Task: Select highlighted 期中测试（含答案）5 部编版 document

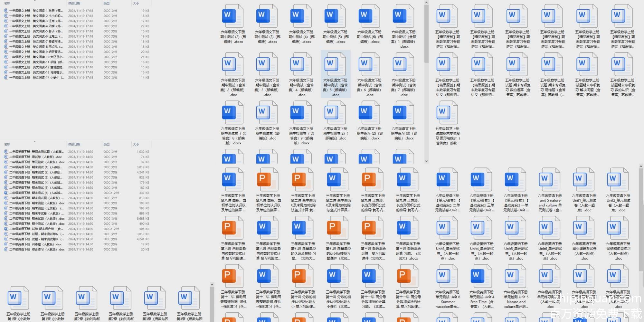Action: [x=336, y=74]
